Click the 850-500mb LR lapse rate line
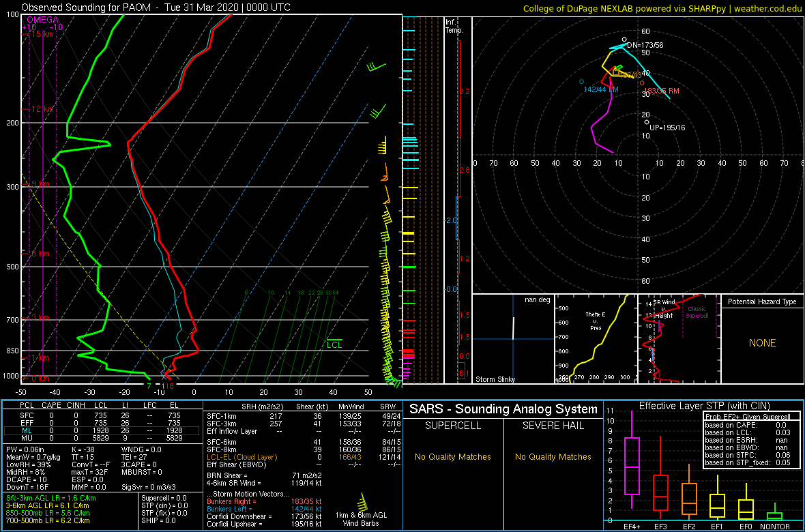Image resolution: width=805 pixels, height=532 pixels. click(48, 513)
